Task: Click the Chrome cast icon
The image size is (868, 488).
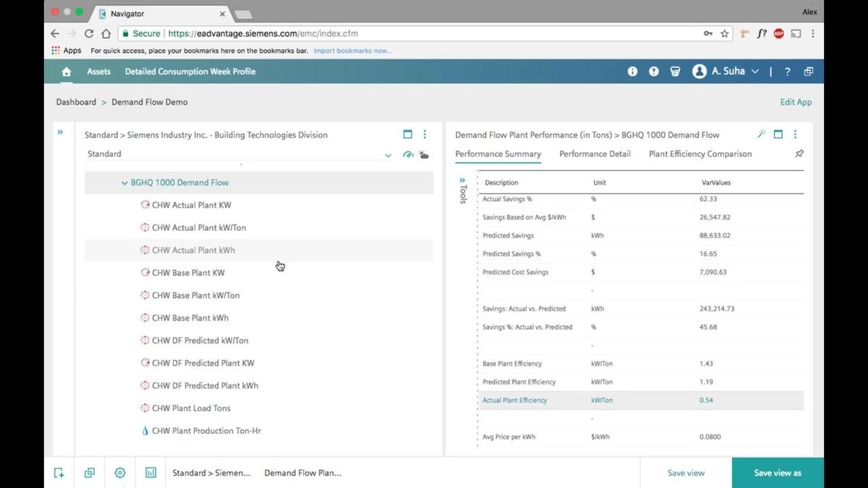Action: [x=796, y=33]
